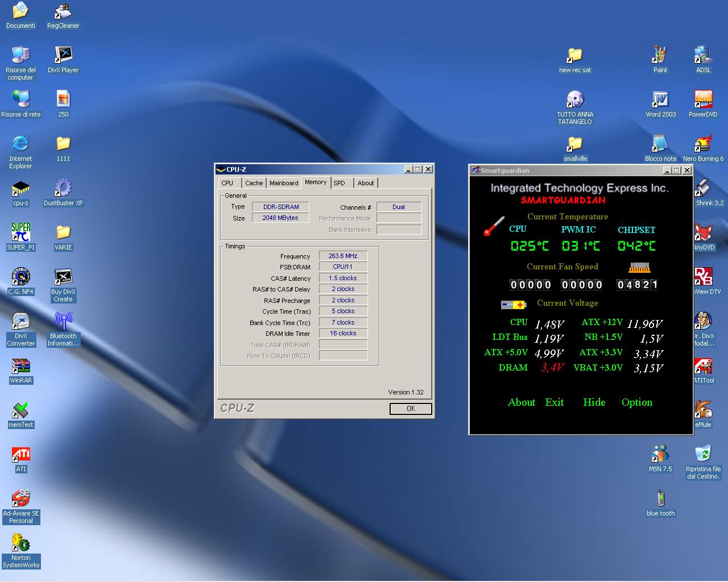Open the 1111 folder
728x582 pixels.
[63, 148]
